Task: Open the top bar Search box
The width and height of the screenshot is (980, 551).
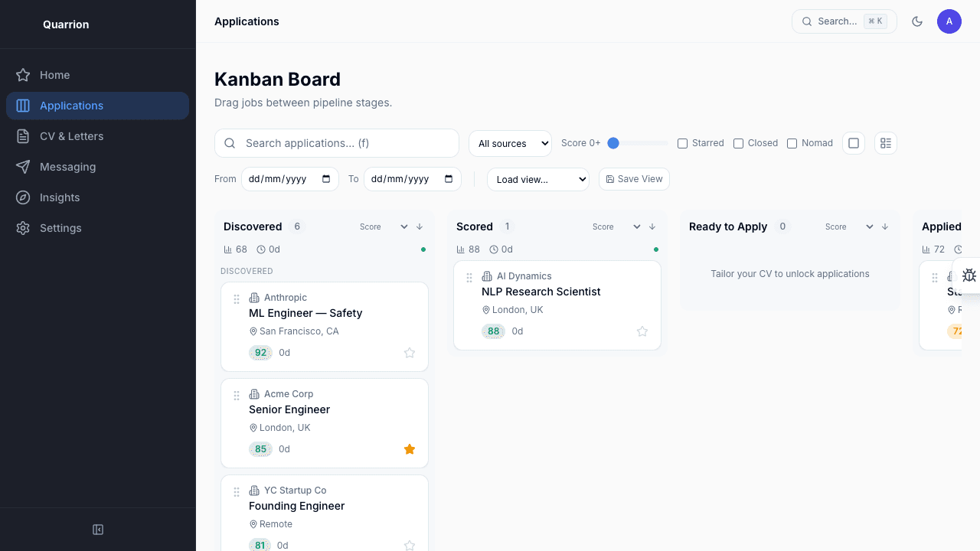Action: [x=844, y=21]
